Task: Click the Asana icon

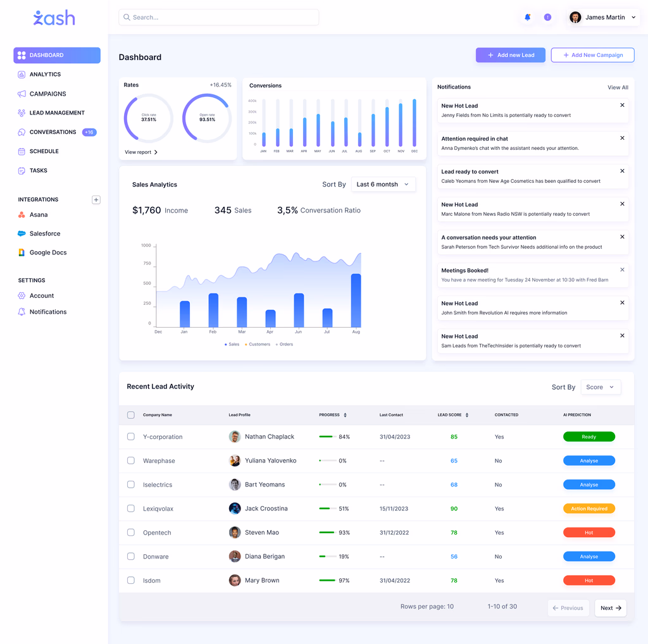Action: click(22, 215)
